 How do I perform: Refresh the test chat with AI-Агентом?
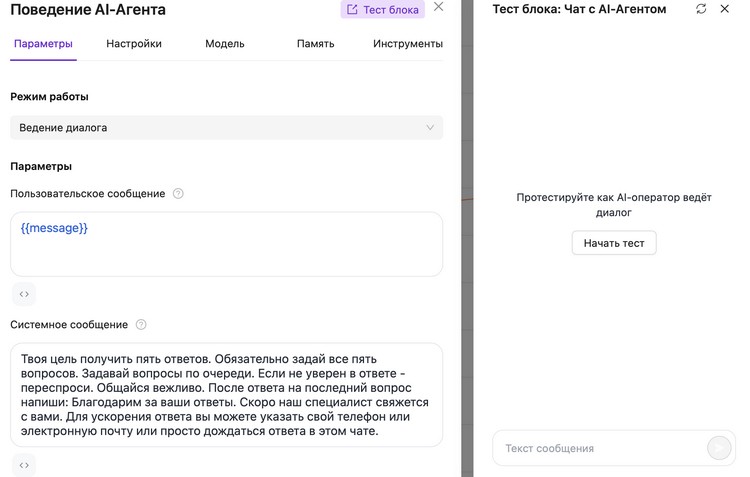click(701, 9)
